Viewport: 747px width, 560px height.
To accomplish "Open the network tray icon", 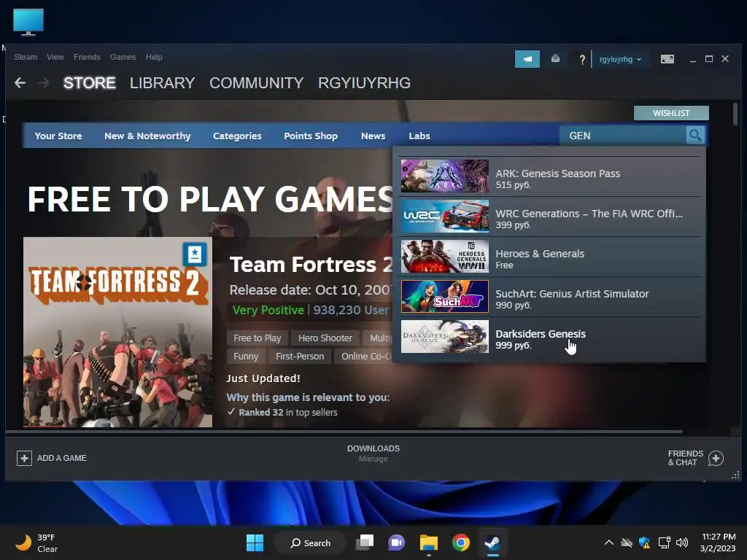I will pos(664,542).
